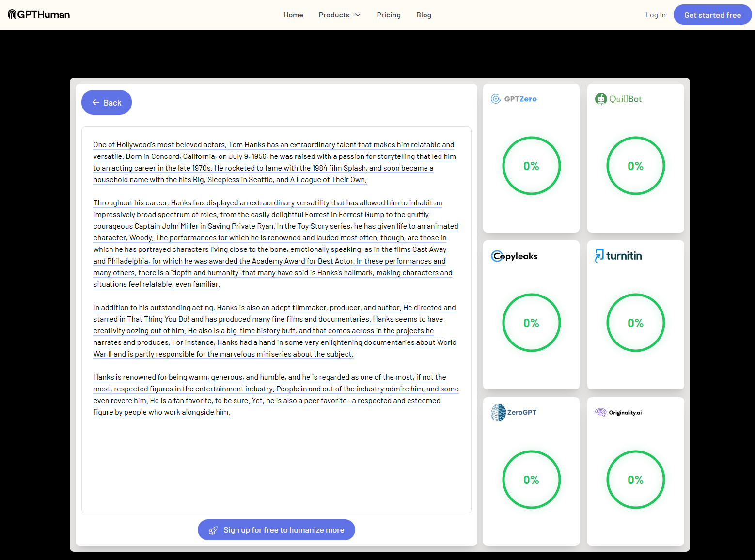Click the back arrow icon
Image resolution: width=755 pixels, height=560 pixels.
[x=96, y=102]
